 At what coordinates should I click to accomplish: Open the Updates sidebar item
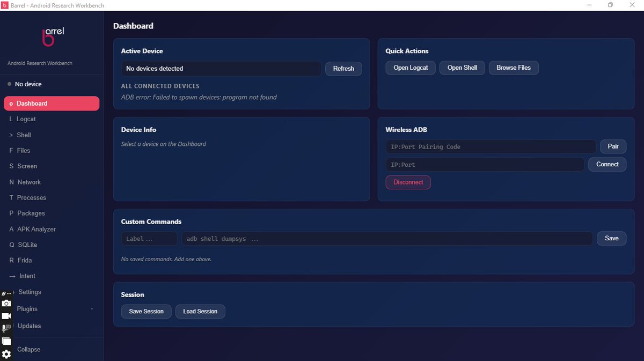pyautogui.click(x=52, y=326)
